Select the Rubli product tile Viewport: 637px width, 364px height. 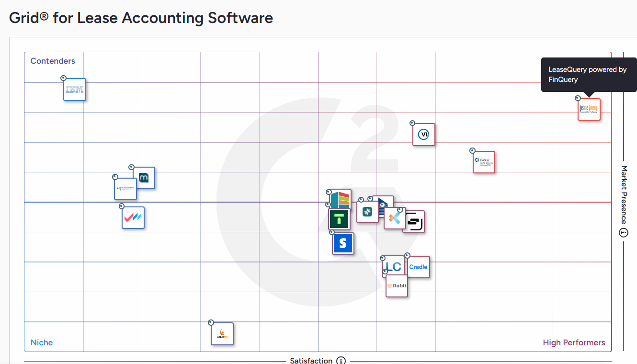pyautogui.click(x=397, y=286)
